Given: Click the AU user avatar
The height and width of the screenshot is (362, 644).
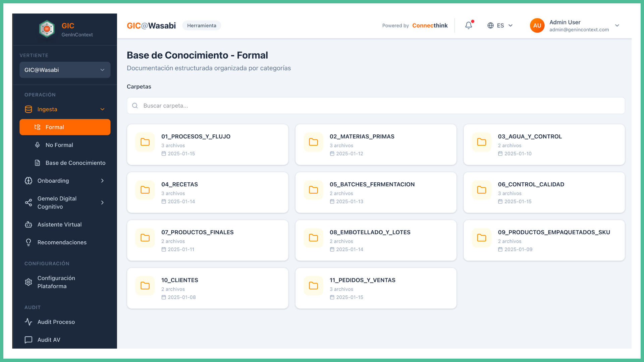Looking at the screenshot, I should (x=537, y=25).
